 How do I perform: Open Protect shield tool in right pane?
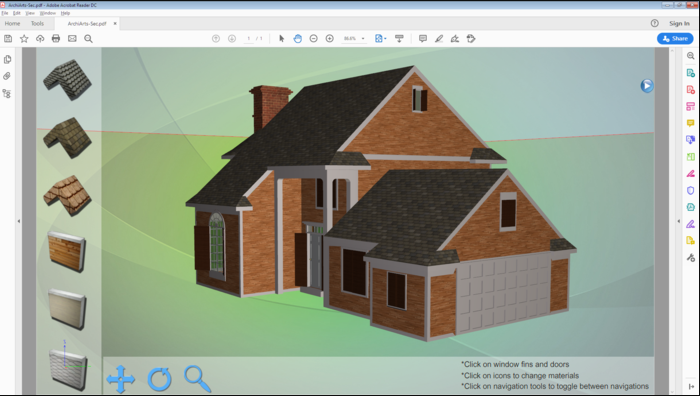tap(690, 191)
